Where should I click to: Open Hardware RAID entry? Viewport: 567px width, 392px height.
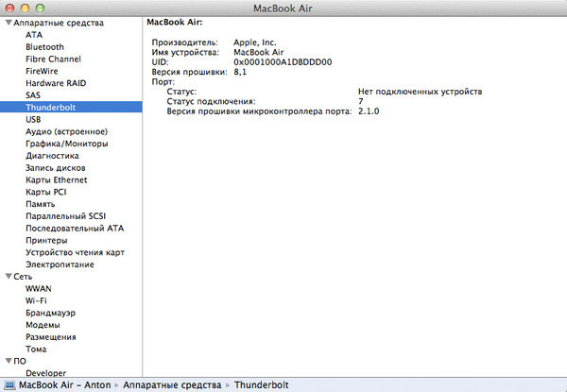pyautogui.click(x=56, y=83)
